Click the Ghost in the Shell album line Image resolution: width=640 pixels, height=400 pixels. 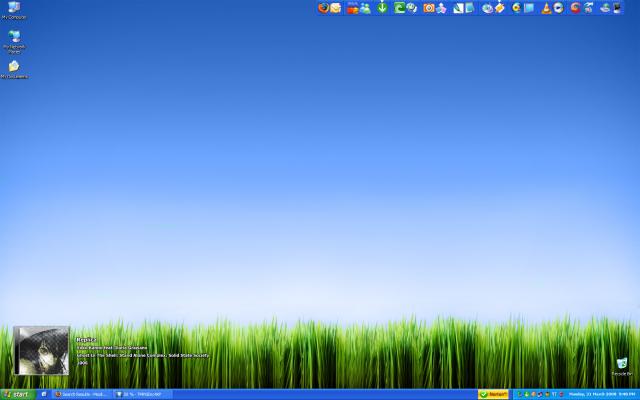pos(143,356)
